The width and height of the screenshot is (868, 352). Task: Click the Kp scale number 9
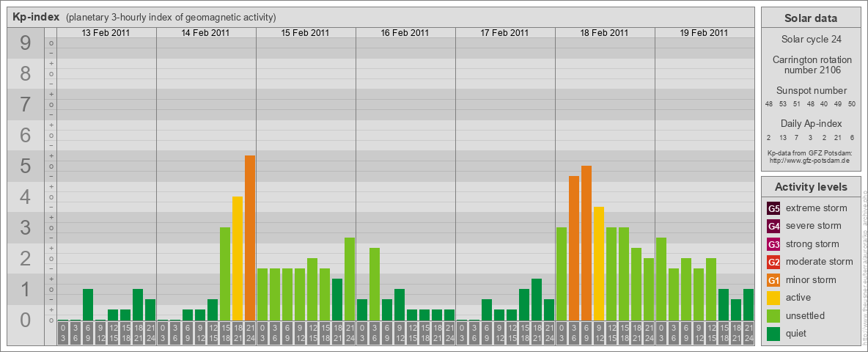tap(25, 43)
